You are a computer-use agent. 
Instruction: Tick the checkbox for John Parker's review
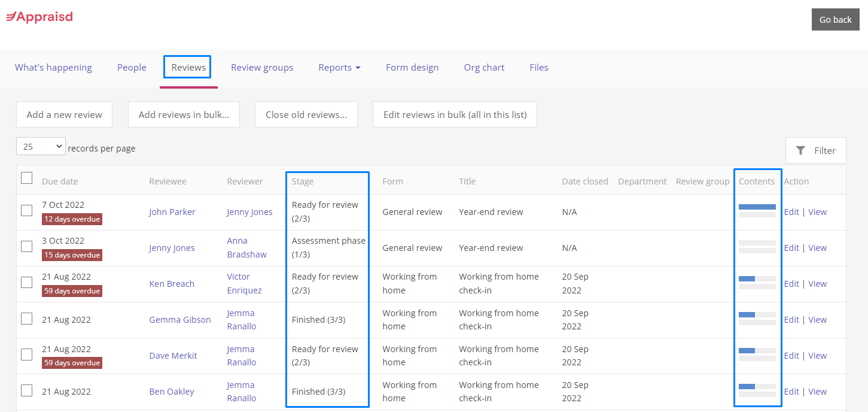[26, 210]
